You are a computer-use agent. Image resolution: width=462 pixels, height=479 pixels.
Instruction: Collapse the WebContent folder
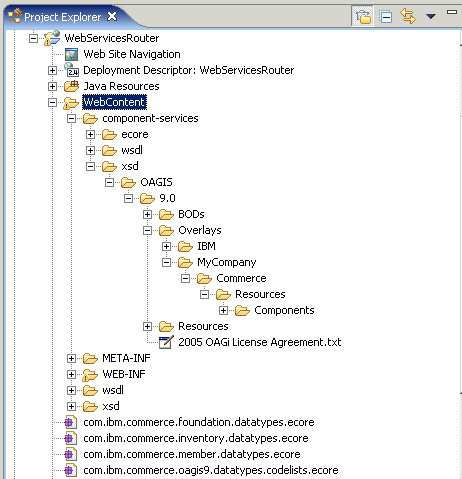tap(52, 102)
